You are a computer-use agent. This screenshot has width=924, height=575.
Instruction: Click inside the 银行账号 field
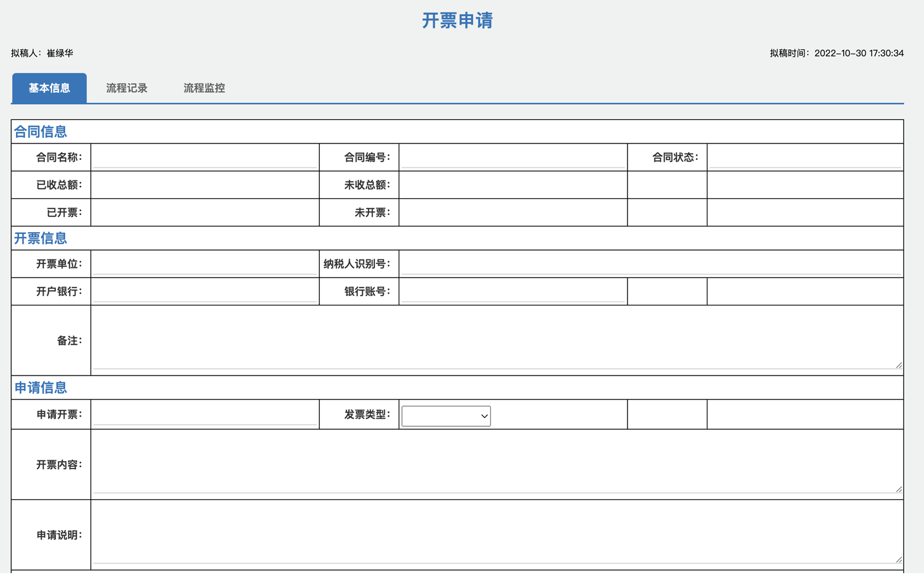pyautogui.click(x=512, y=291)
